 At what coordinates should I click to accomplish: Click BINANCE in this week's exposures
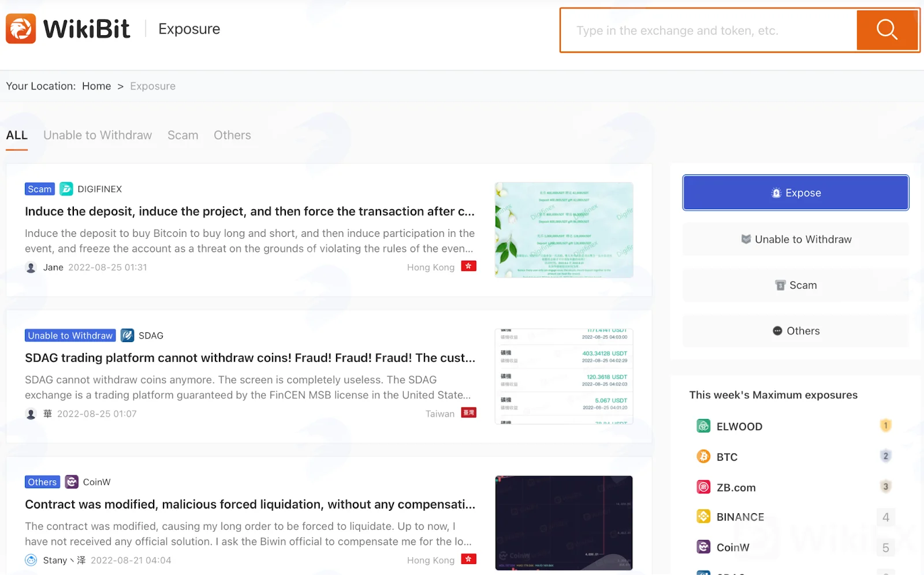tap(740, 517)
